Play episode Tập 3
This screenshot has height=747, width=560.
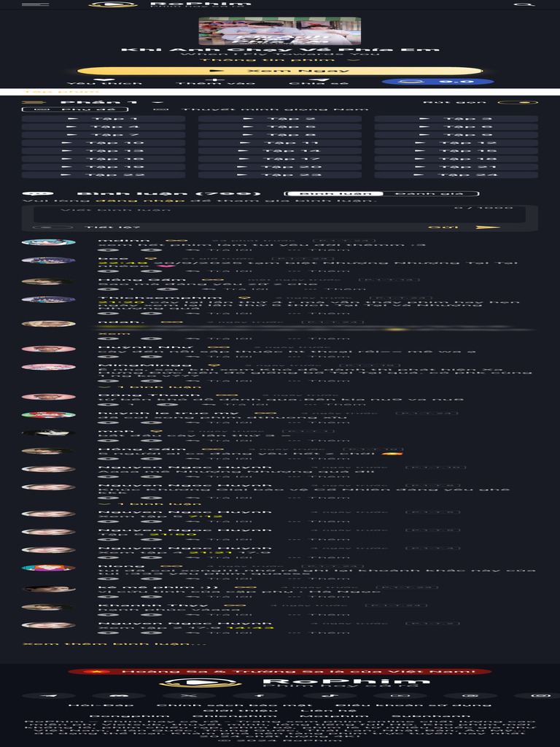(x=456, y=119)
